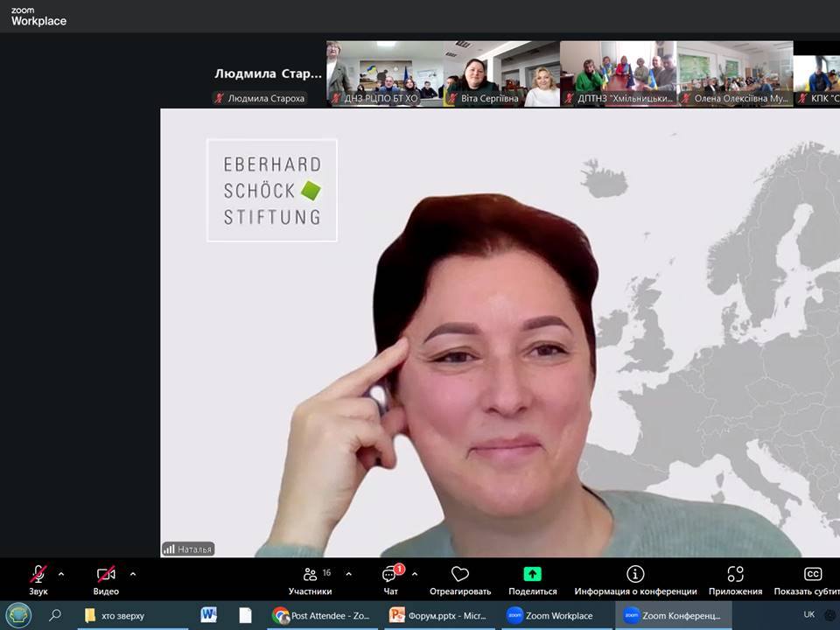Switch to Post Attendee Chrome taskbar window
The height and width of the screenshot is (630, 840).
coord(322,615)
